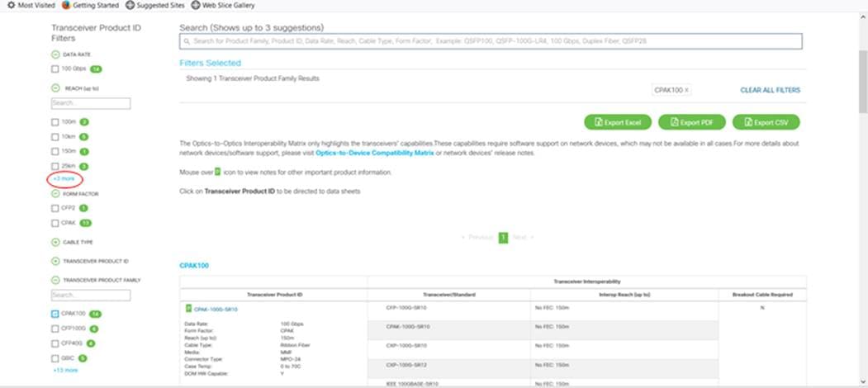The image size is (868, 388).
Task: Tick the 150m reach checkbox
Action: point(55,151)
